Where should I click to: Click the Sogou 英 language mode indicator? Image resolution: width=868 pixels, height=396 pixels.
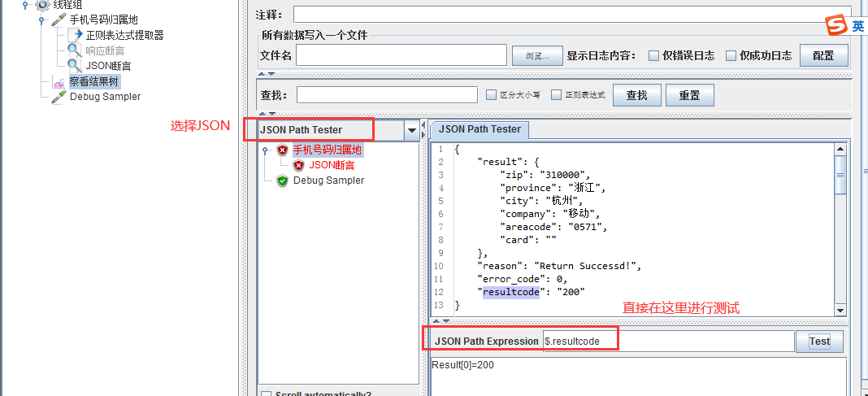[858, 26]
